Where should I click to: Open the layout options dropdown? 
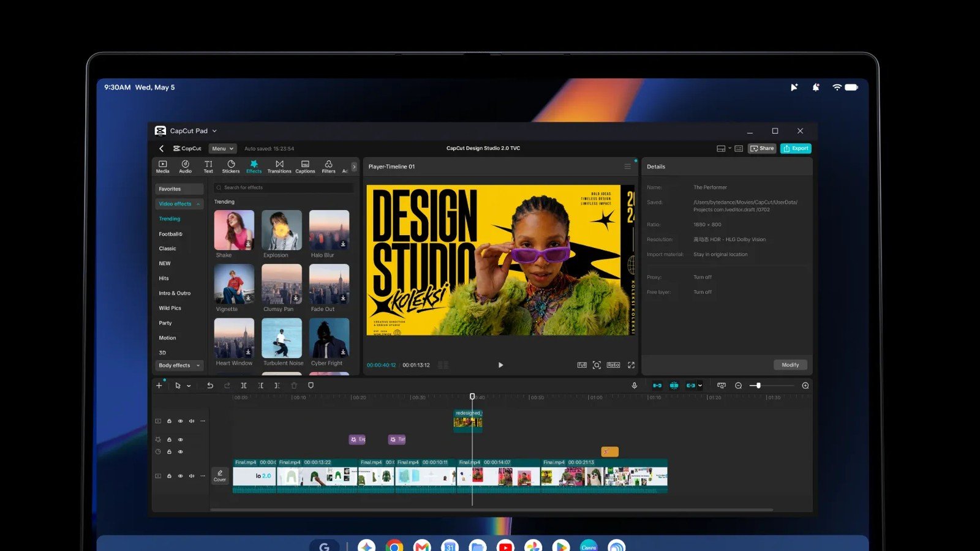[x=730, y=148]
